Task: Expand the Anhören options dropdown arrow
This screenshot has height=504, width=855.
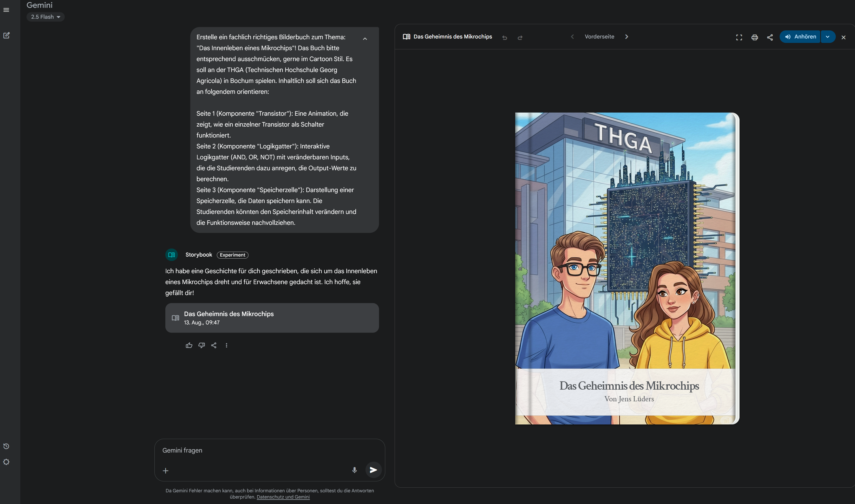Action: [x=828, y=37]
